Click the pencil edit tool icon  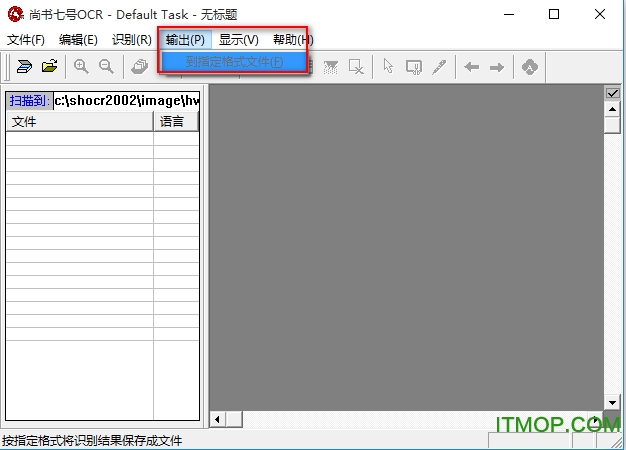(x=439, y=67)
